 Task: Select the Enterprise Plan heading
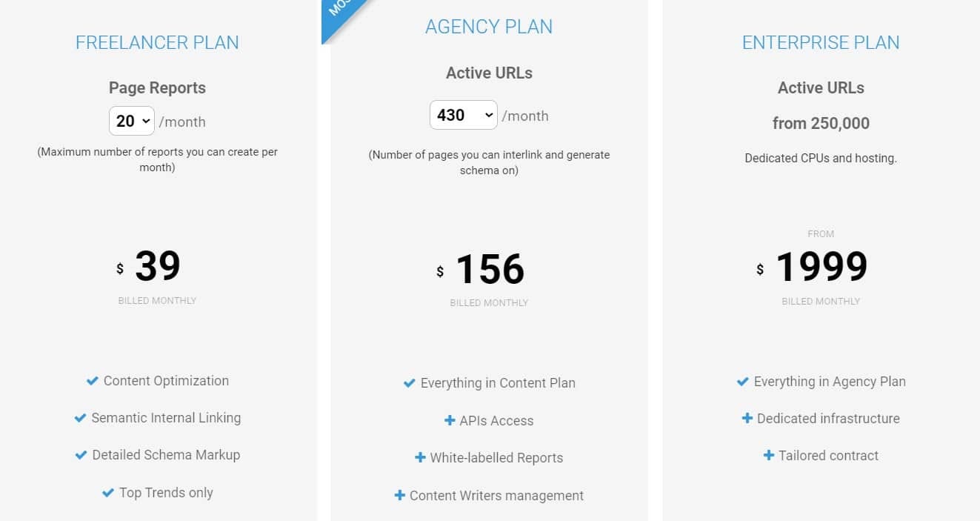[821, 42]
